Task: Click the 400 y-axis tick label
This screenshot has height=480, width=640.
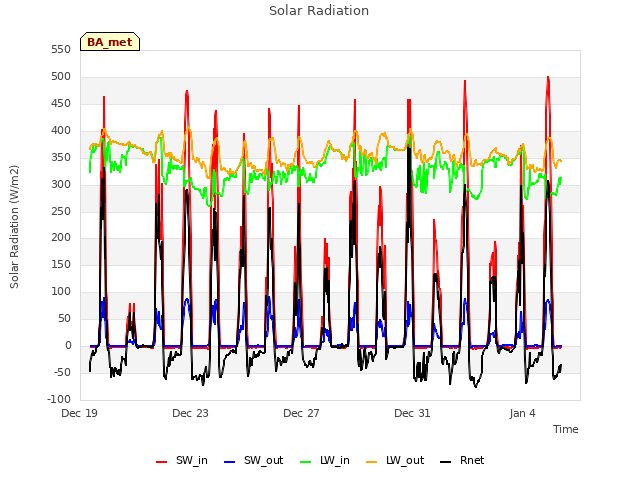Action: (x=61, y=130)
